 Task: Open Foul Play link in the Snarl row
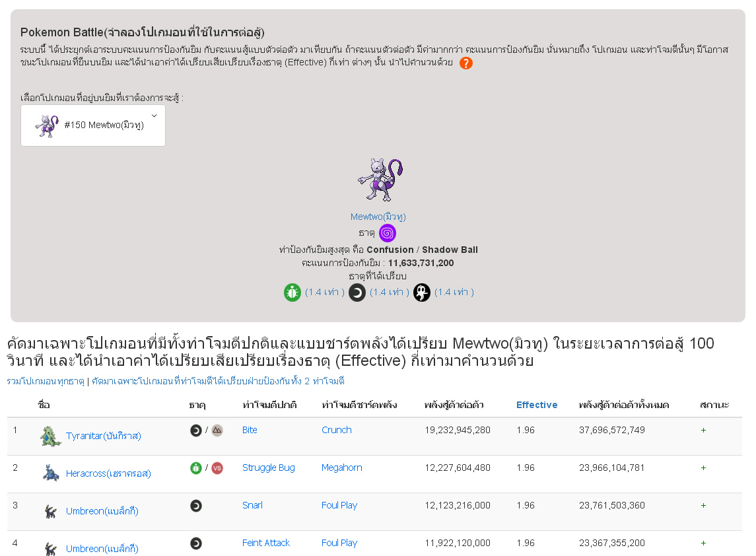(x=339, y=505)
